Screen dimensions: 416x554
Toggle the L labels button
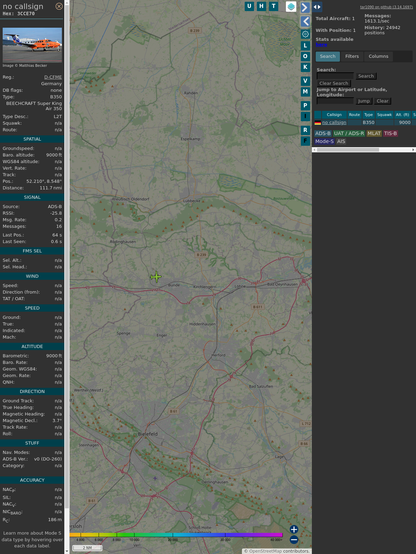(305, 46)
